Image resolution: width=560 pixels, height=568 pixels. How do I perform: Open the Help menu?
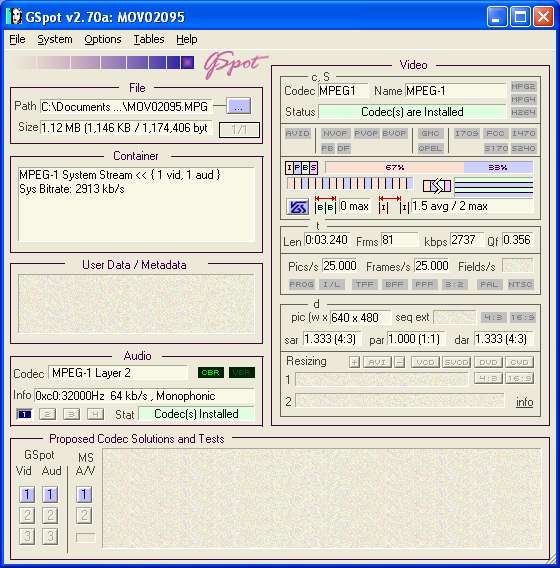pos(187,39)
